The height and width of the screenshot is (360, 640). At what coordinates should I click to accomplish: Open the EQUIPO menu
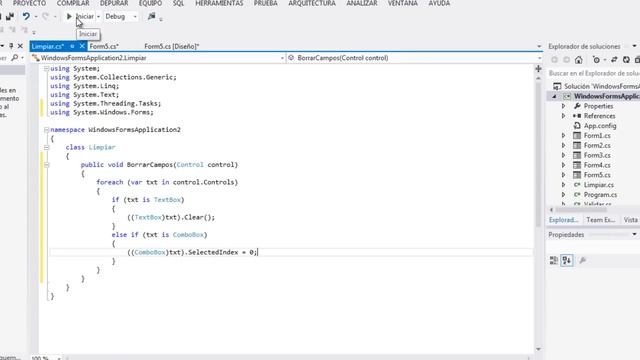point(150,3)
